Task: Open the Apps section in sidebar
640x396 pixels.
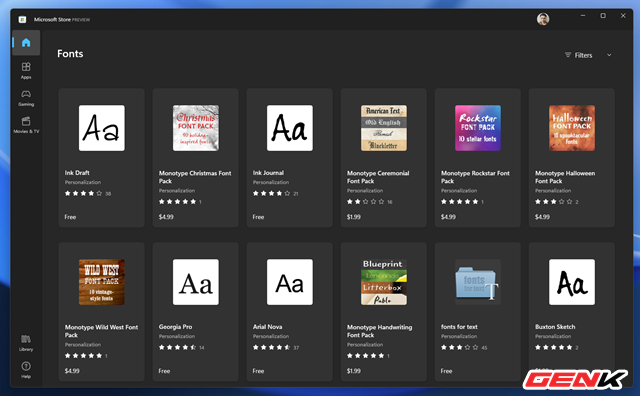Action: pos(26,70)
